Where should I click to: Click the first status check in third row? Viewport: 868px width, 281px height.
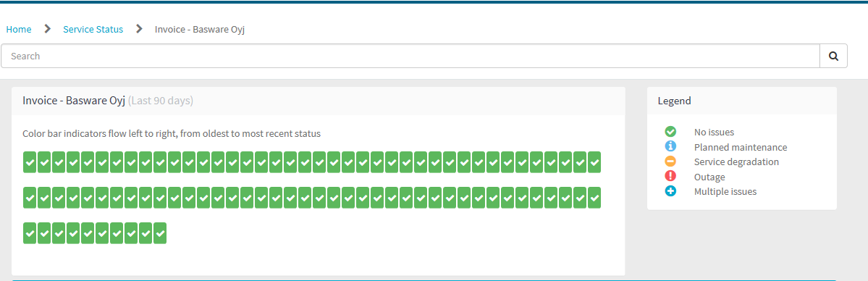coord(30,233)
